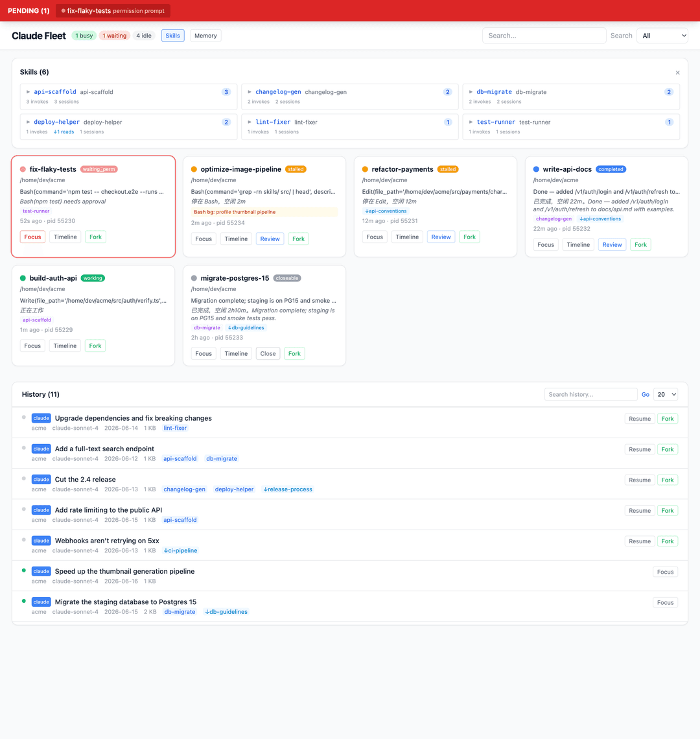Click the release-process tag in Cut the 2.4 release row
The image size is (700, 739).
288,489
